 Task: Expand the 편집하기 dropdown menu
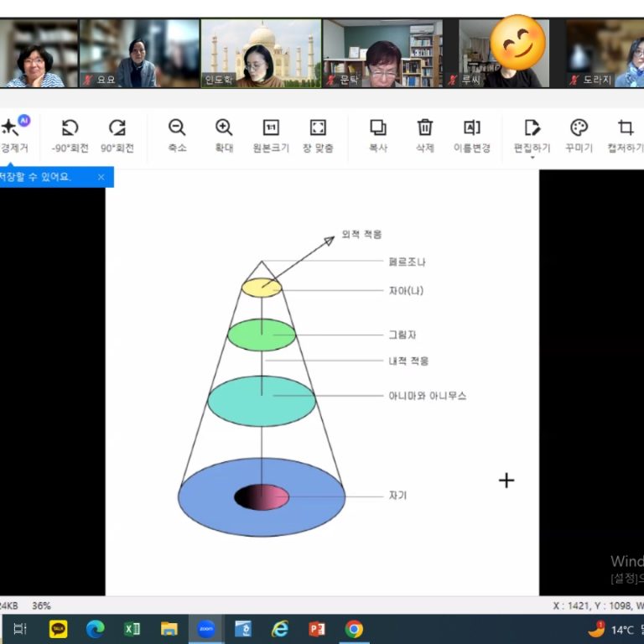532,157
